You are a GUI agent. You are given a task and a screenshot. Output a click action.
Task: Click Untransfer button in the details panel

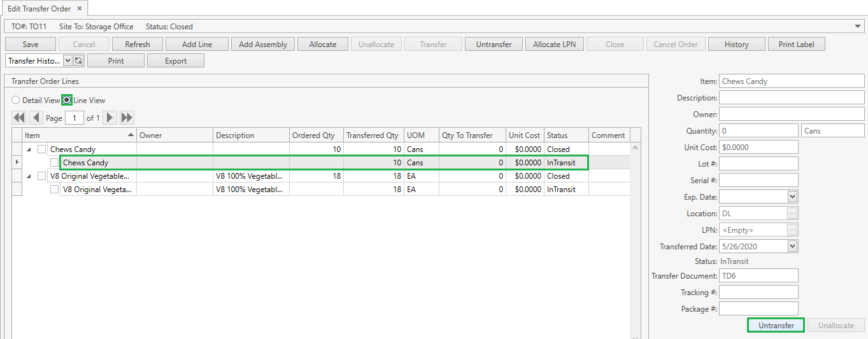pyautogui.click(x=776, y=326)
